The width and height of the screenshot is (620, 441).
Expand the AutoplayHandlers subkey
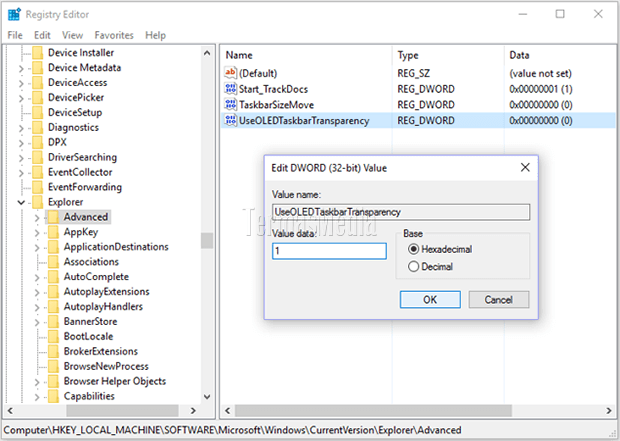(37, 307)
